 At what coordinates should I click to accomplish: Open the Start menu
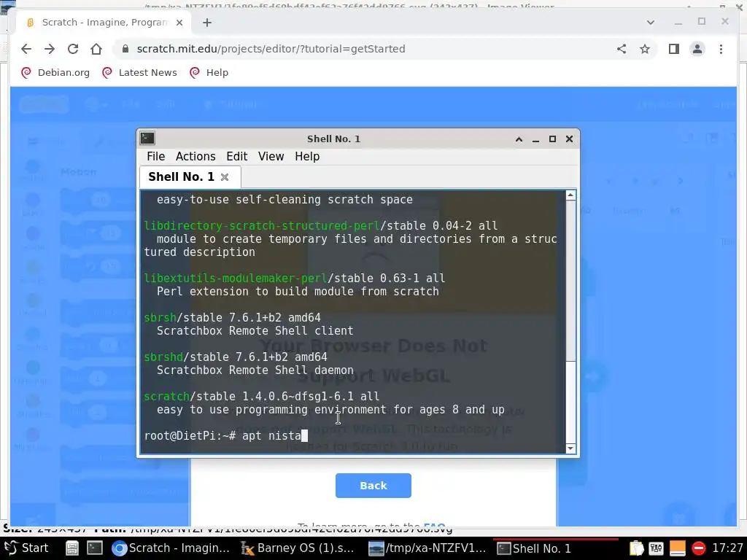27,548
